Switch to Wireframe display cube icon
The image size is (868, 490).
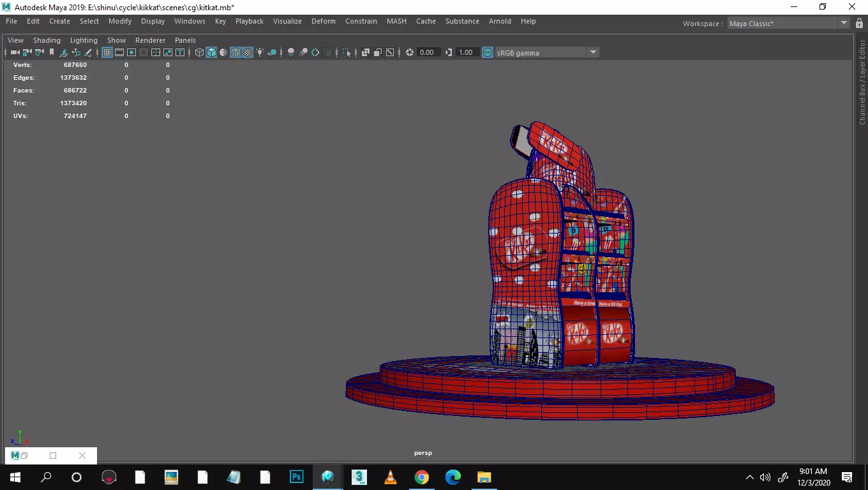pyautogui.click(x=199, y=52)
